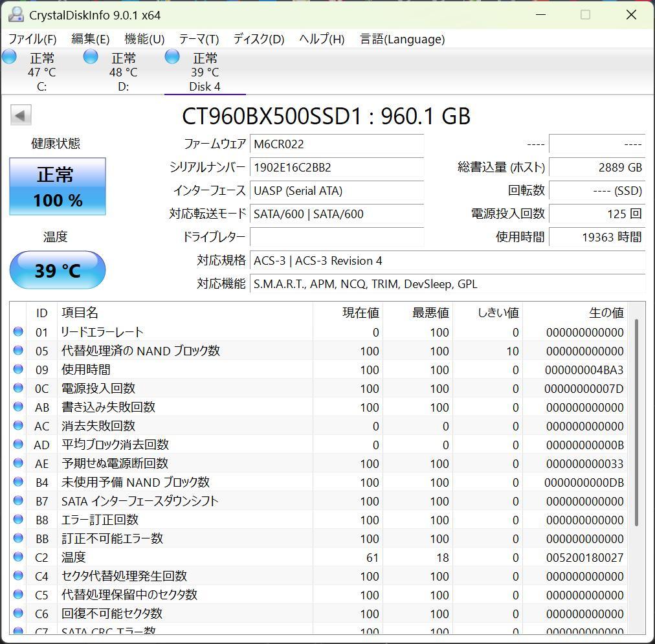Viewport: 655px width, 644px height.
Task: Select the C: drive status orb
Action: click(9, 57)
